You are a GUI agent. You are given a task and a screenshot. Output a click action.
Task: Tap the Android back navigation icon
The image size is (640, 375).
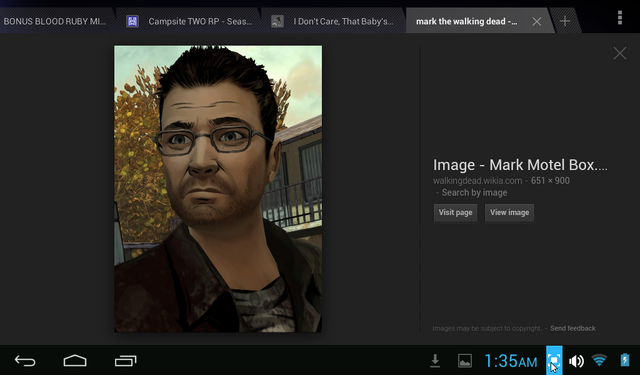click(x=25, y=361)
